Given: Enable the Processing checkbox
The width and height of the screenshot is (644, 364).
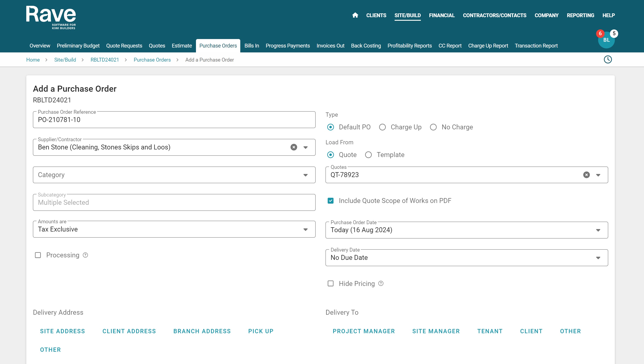Looking at the screenshot, I should pos(38,255).
